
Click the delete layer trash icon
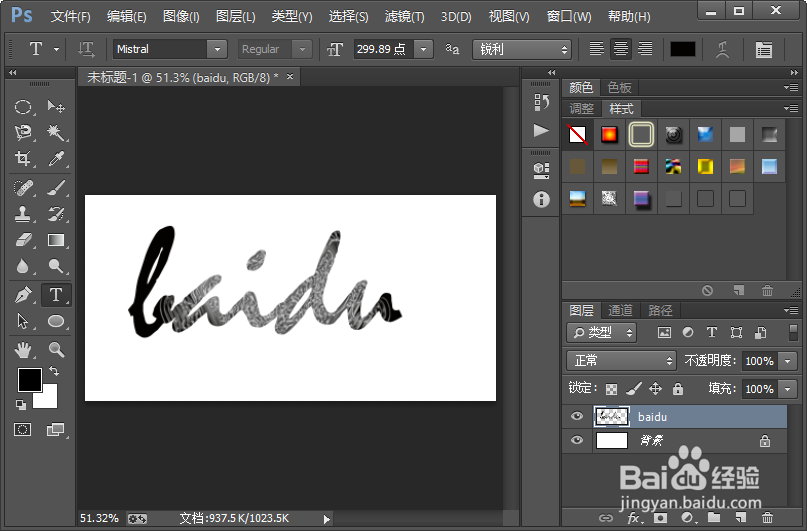(767, 518)
